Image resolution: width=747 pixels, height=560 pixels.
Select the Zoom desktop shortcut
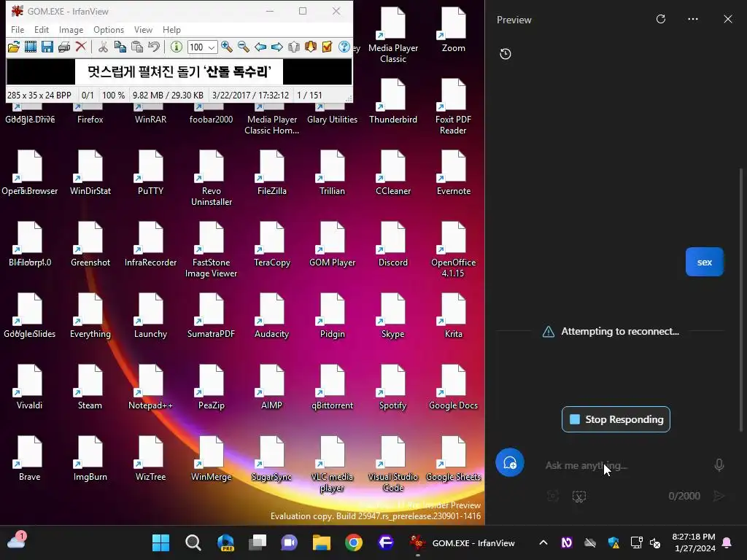tap(453, 29)
